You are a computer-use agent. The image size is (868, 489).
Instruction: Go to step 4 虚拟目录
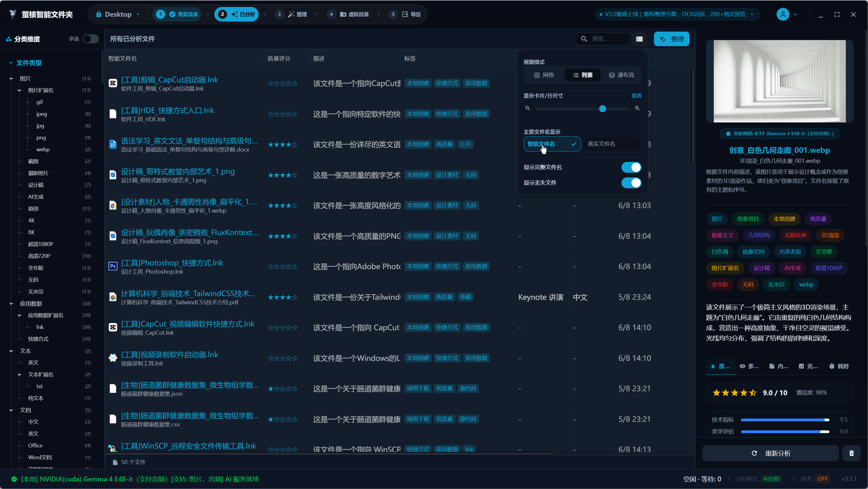coord(348,15)
